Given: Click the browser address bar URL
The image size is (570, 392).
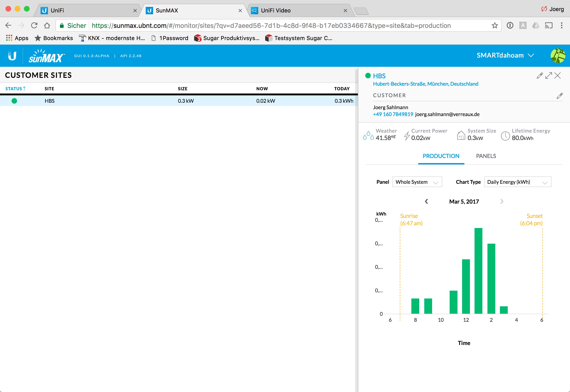Looking at the screenshot, I should click(x=271, y=26).
